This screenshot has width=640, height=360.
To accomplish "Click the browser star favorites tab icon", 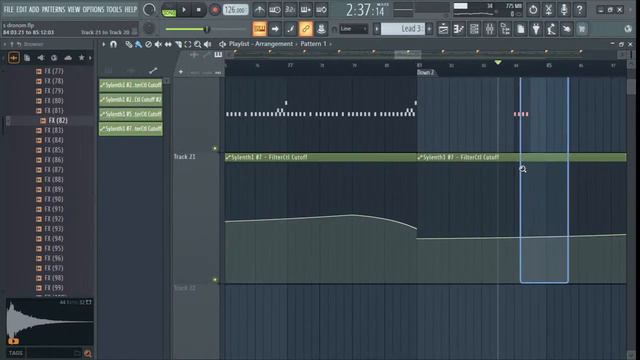I will pos(81,58).
